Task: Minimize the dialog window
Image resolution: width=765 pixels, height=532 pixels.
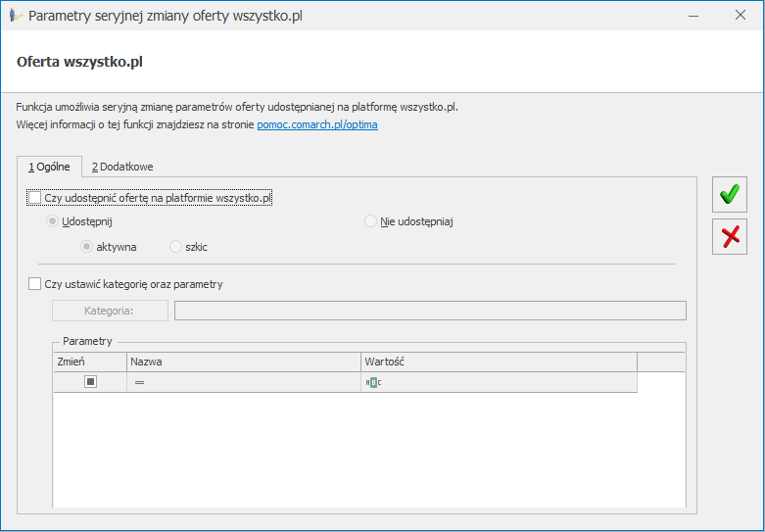Action: [693, 16]
